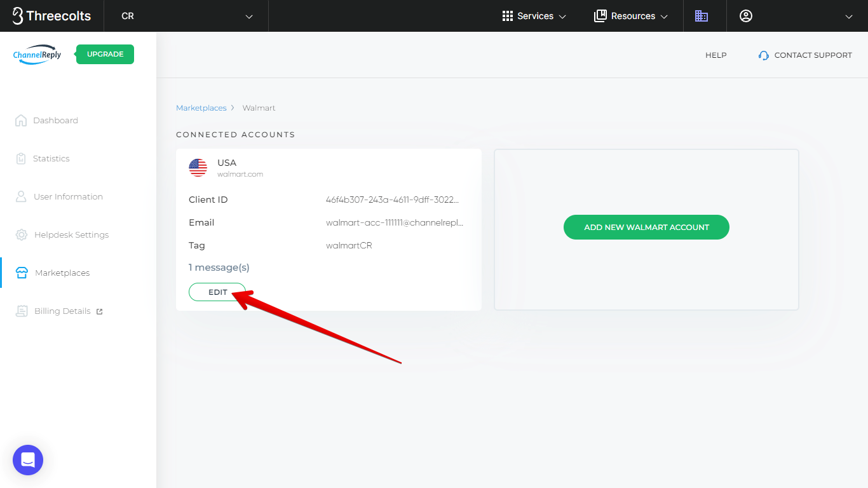Open the HELP link
This screenshot has width=868, height=488.
(x=715, y=55)
